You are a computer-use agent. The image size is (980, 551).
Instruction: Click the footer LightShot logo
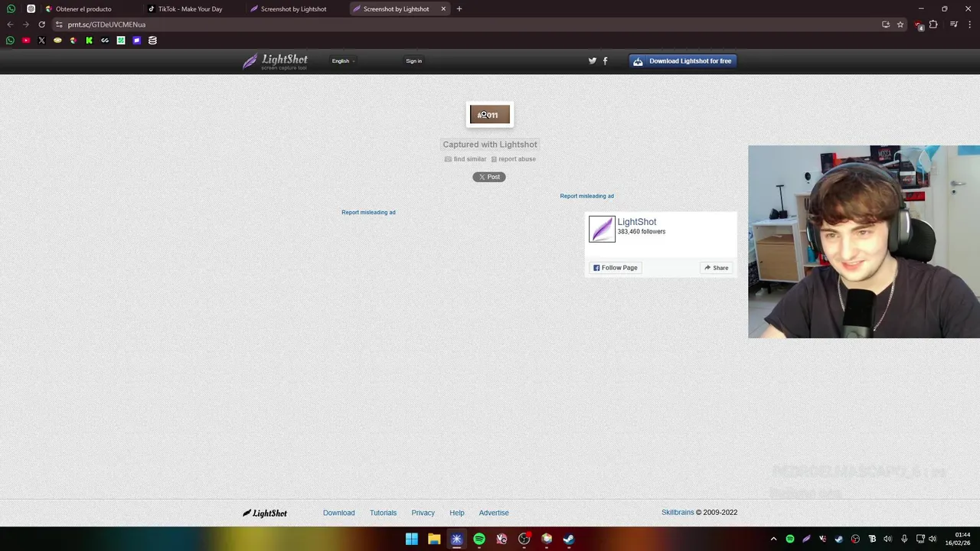point(265,513)
